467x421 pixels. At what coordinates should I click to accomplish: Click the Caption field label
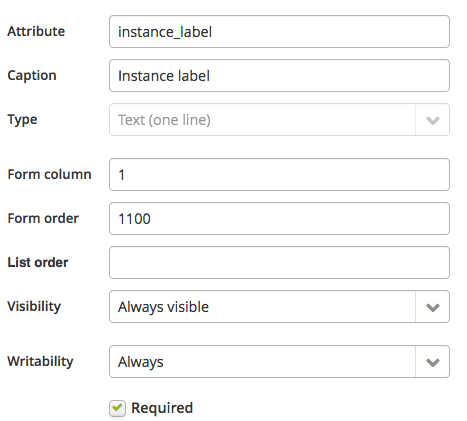coord(32,76)
